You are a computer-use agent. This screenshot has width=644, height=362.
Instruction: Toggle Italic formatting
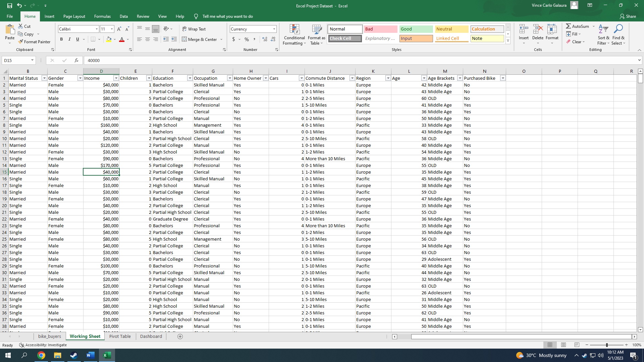pos(69,40)
